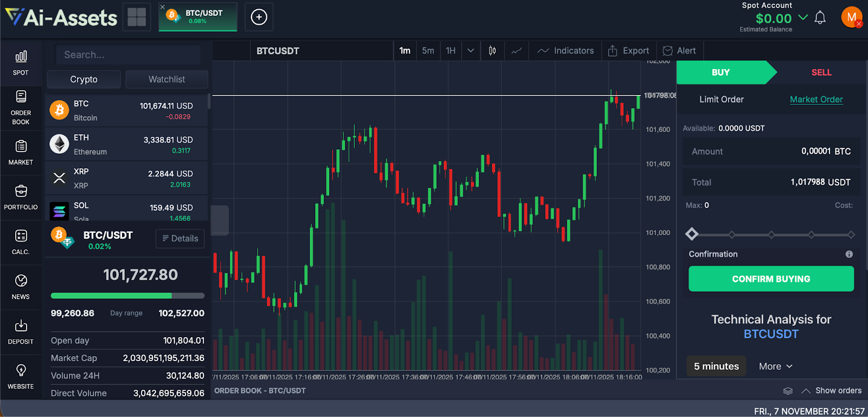The width and height of the screenshot is (868, 417).
Task: Open the Order Book sidebar icon
Action: pyautogui.click(x=21, y=106)
